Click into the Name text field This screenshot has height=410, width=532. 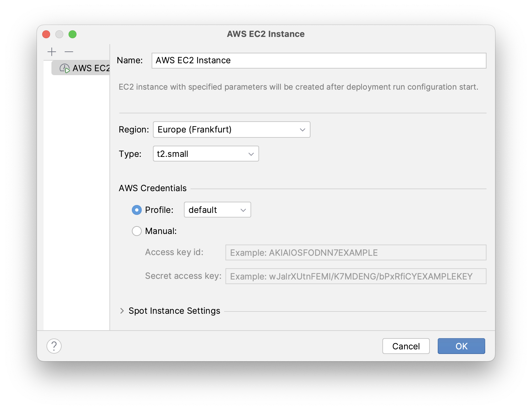pyautogui.click(x=318, y=61)
